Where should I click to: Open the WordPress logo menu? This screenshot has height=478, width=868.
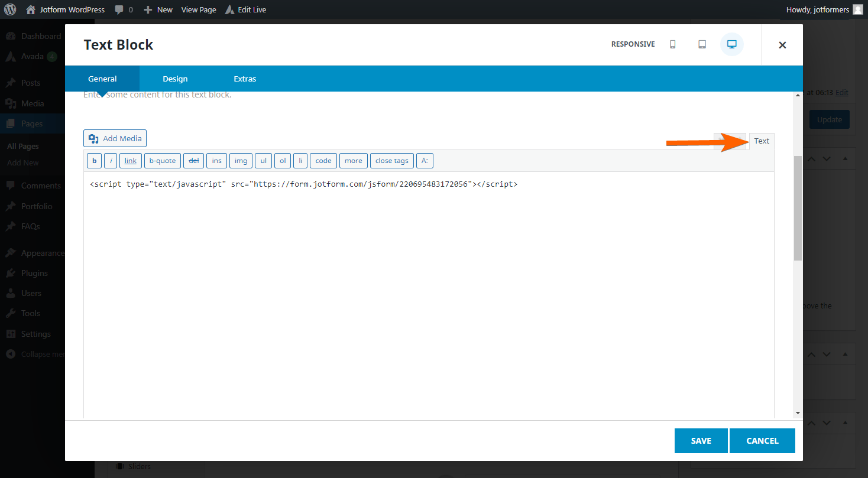pyautogui.click(x=10, y=9)
